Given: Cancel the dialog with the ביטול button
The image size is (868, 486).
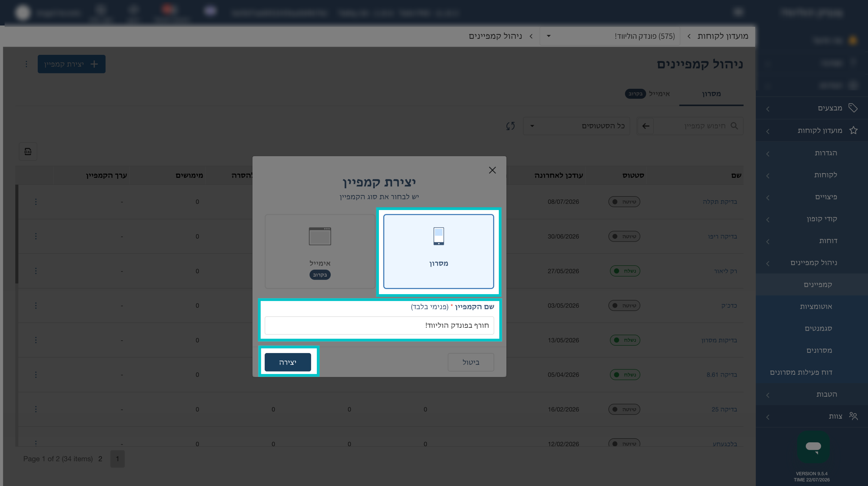Looking at the screenshot, I should click(x=471, y=362).
